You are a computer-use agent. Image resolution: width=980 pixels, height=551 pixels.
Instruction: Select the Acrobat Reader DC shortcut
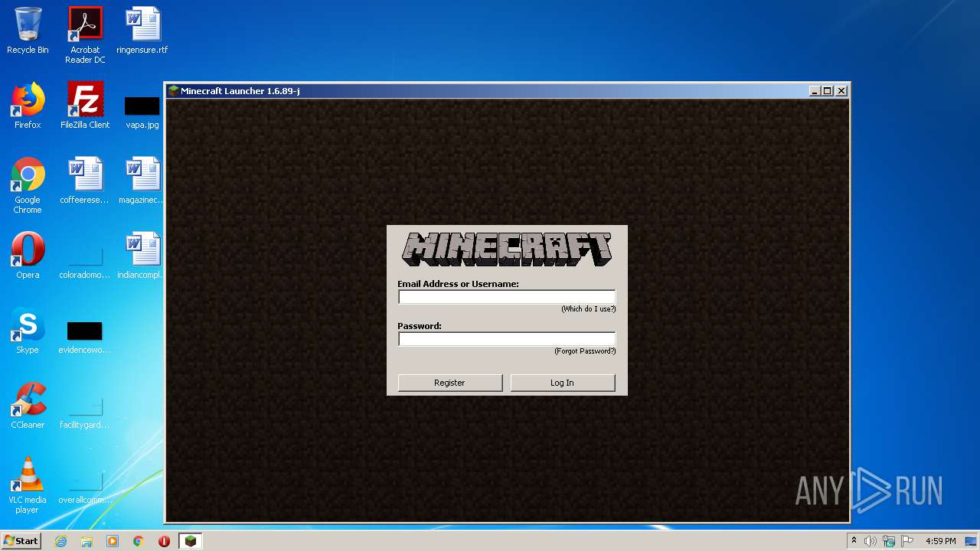(x=85, y=35)
